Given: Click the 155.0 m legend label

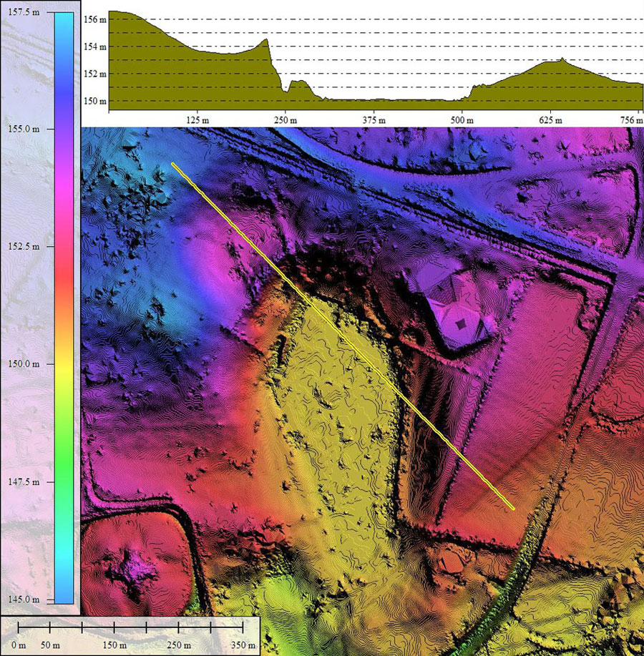Looking at the screenshot, I should click(24, 129).
